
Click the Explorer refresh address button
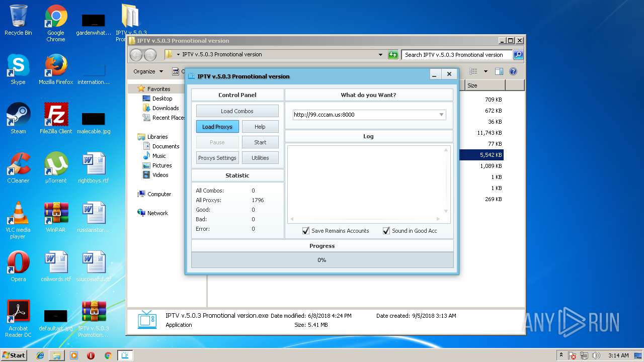pos(393,55)
